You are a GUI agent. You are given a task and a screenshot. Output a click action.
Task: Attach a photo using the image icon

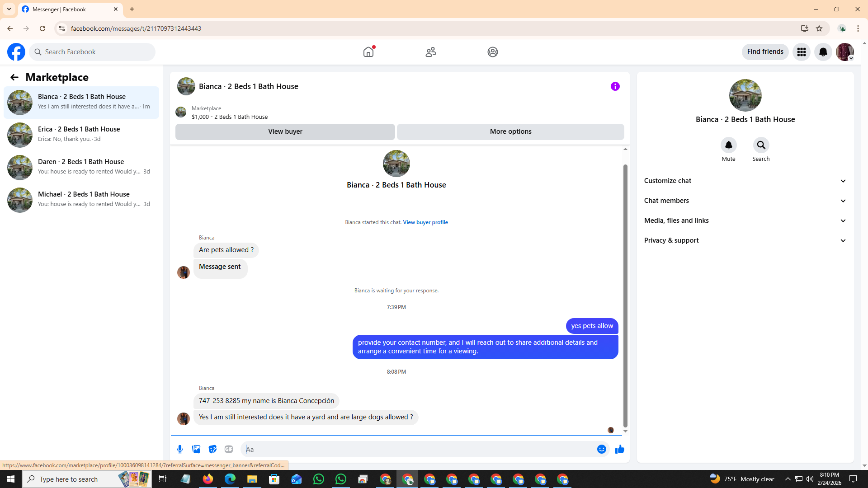196,449
